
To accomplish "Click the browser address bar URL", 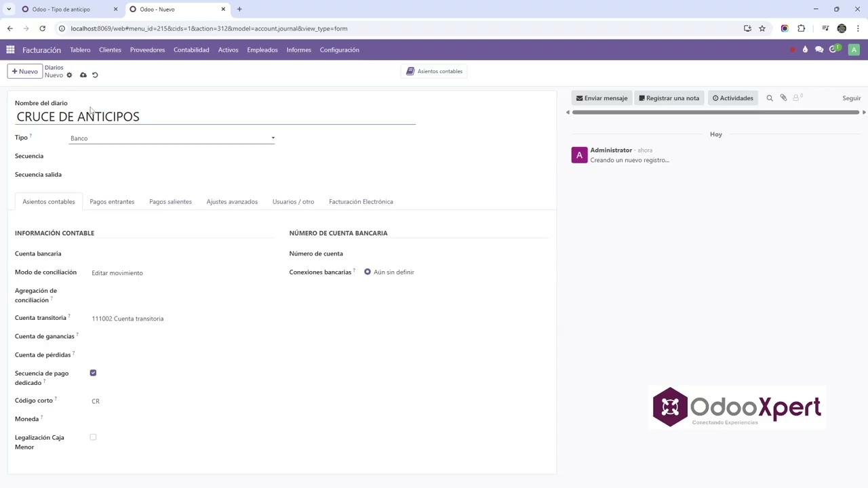I will 209,28.
